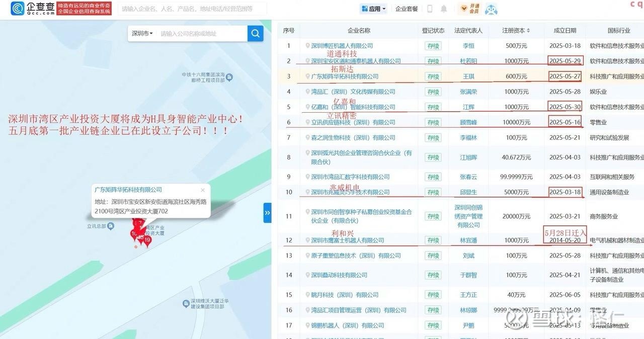Open company 立讯供应链科技（深圳）有限公司
Screen dimensions: 644x339
click(x=353, y=122)
